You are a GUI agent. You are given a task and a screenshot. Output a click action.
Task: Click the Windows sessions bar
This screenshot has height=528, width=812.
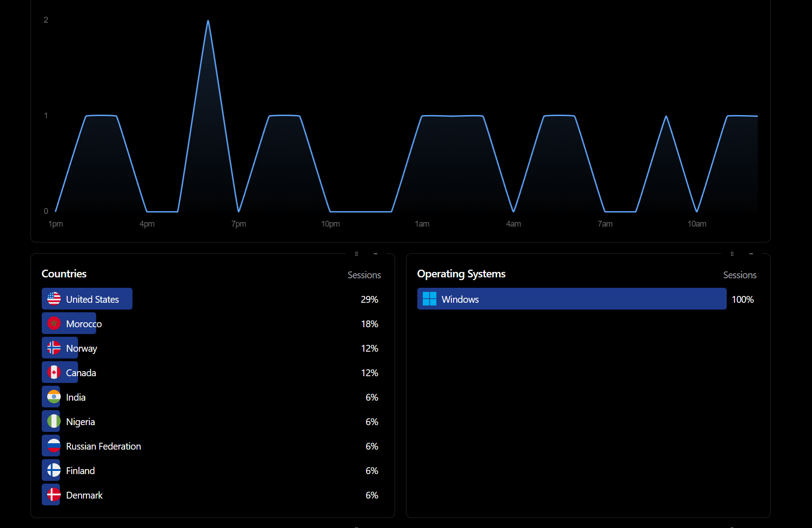pyautogui.click(x=572, y=299)
